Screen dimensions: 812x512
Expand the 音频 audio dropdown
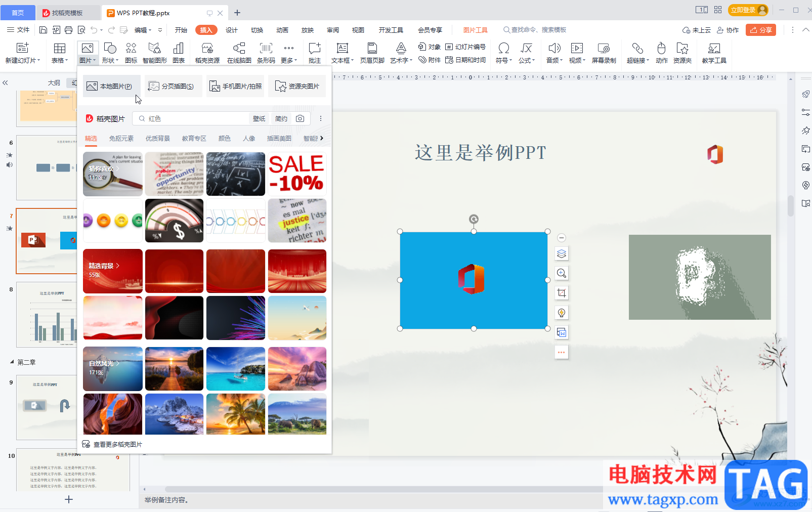tap(554, 60)
